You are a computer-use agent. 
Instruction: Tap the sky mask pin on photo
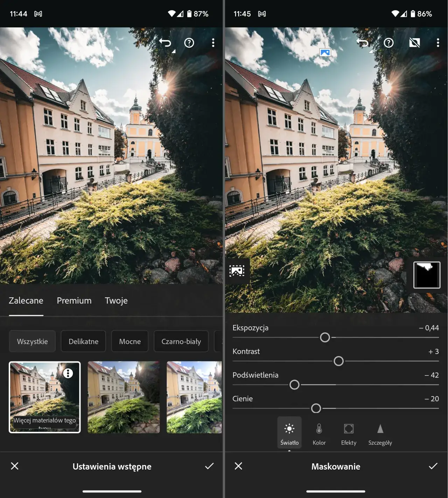pyautogui.click(x=325, y=53)
